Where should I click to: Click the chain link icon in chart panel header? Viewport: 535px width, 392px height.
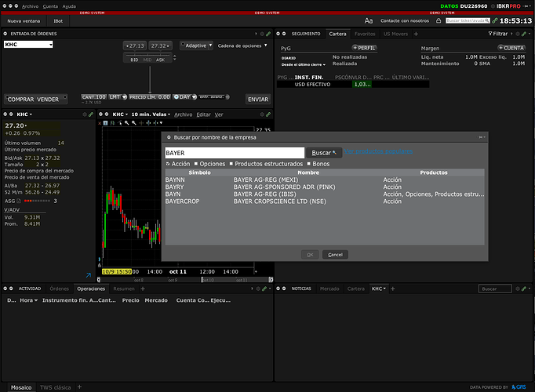(268, 114)
